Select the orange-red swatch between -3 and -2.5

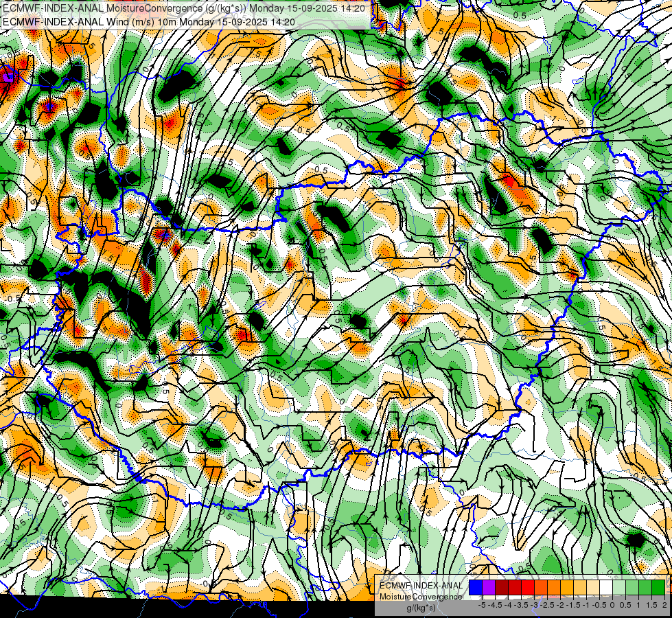click(x=541, y=588)
